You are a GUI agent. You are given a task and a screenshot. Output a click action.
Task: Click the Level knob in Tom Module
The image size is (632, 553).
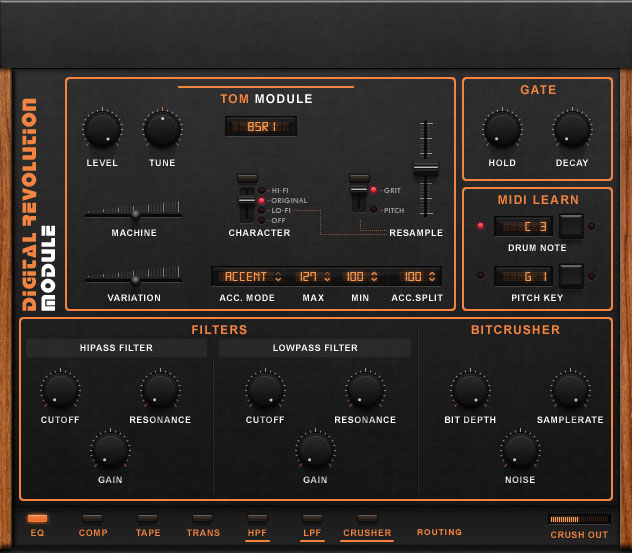click(102, 130)
